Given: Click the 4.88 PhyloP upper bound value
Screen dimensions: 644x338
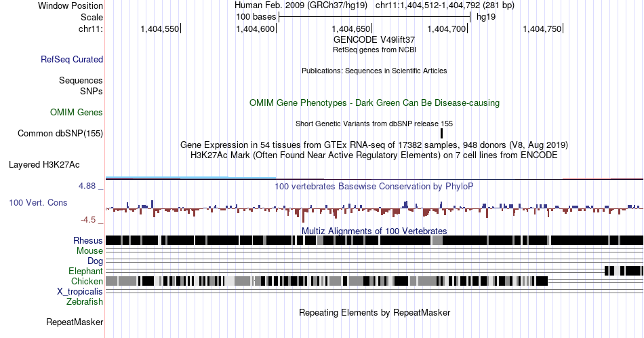Looking at the screenshot, I should [x=87, y=186].
